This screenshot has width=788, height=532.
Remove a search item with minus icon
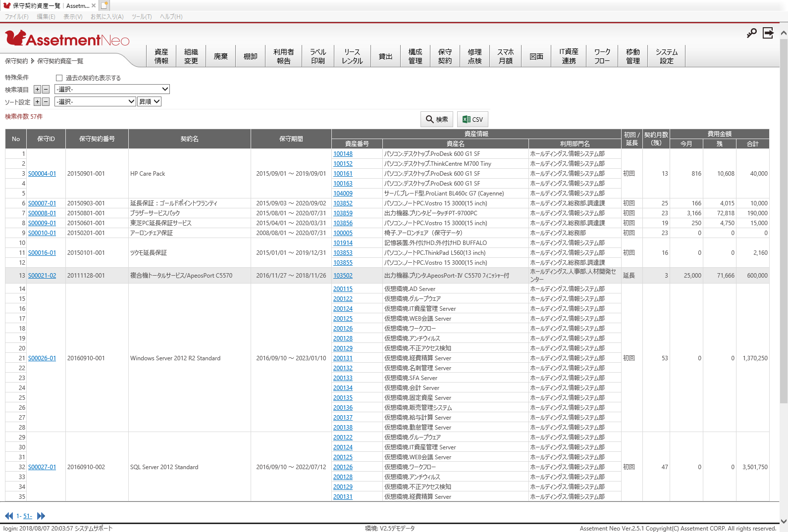click(x=46, y=90)
